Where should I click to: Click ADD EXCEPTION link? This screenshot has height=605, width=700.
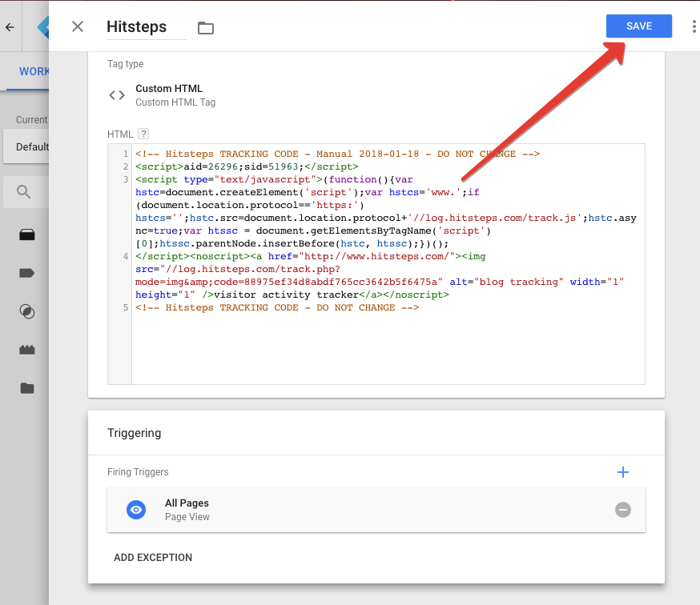[x=153, y=557]
